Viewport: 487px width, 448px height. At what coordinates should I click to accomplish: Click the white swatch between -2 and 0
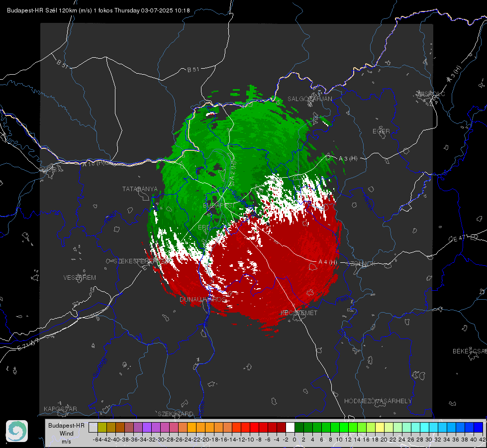pyautogui.click(x=290, y=427)
